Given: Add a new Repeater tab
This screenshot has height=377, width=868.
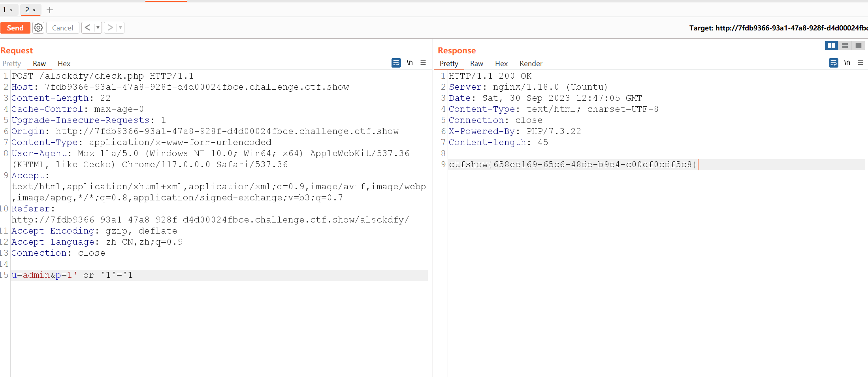Looking at the screenshot, I should coord(50,10).
